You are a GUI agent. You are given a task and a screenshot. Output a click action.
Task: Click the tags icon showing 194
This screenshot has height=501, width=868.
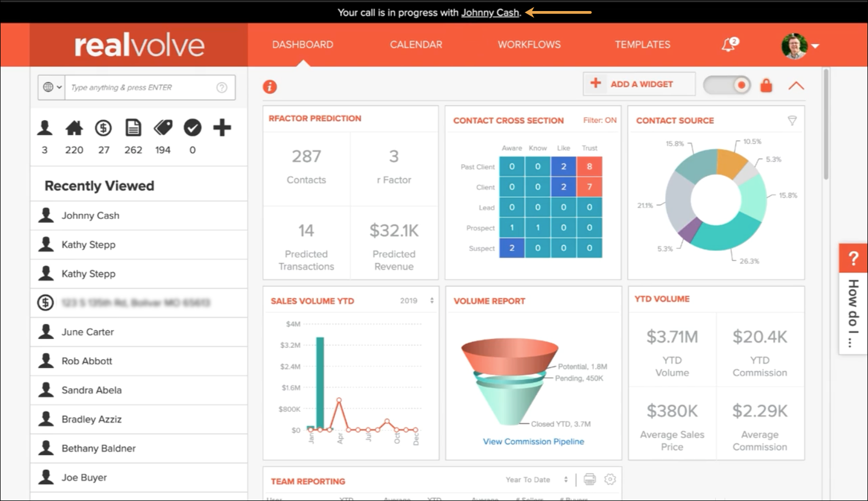(163, 128)
